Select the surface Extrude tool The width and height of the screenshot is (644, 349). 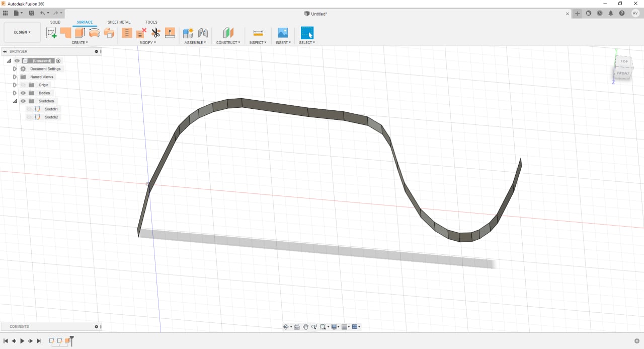79,33
